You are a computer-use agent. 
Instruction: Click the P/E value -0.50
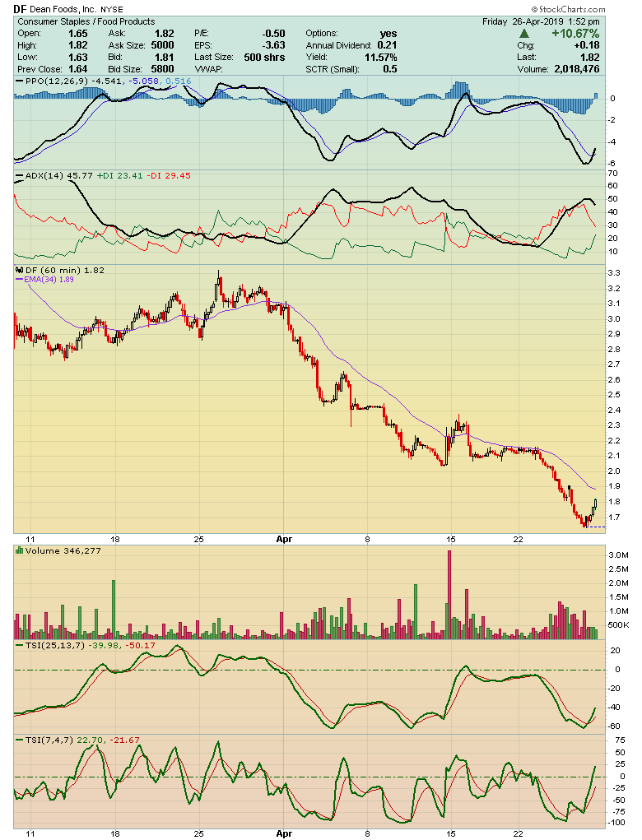(273, 33)
